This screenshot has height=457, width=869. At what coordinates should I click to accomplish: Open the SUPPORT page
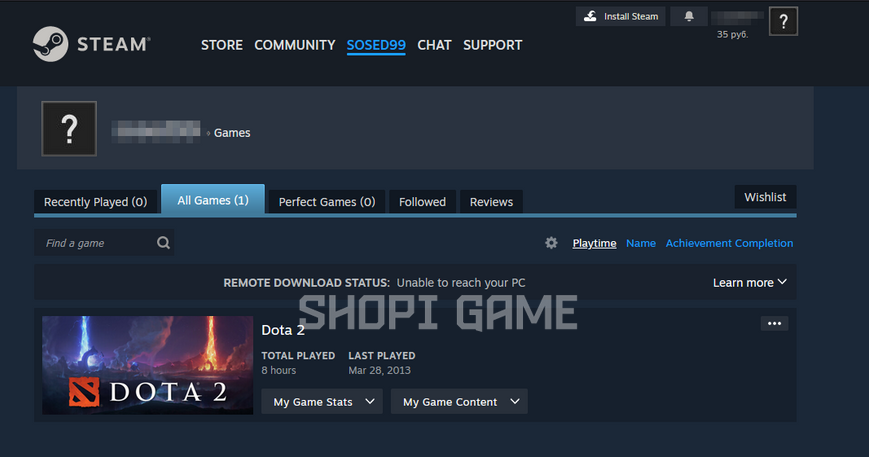click(x=493, y=45)
